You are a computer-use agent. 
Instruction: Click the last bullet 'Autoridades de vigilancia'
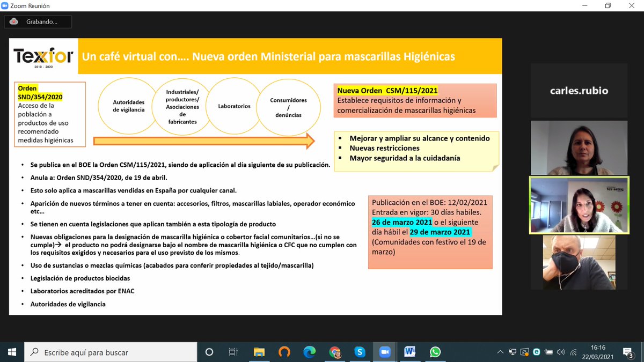click(x=68, y=304)
